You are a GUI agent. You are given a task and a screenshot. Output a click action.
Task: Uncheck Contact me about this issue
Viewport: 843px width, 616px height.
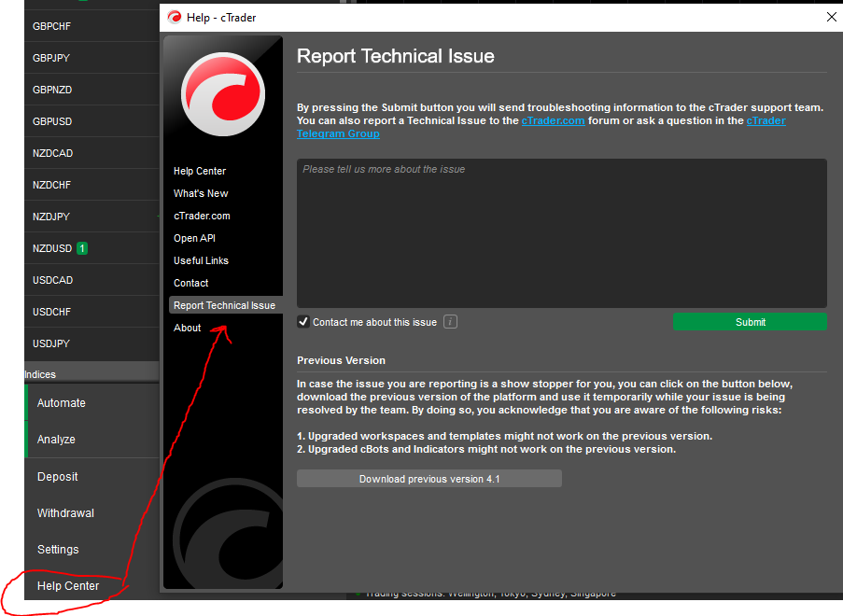click(303, 322)
